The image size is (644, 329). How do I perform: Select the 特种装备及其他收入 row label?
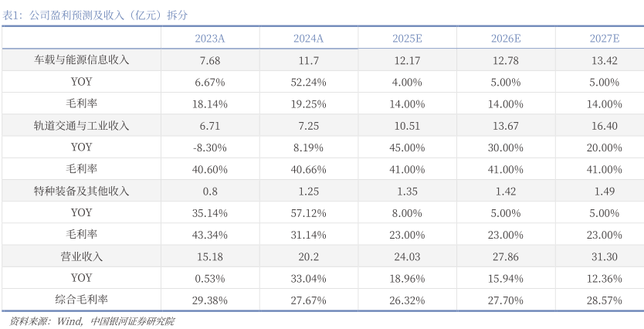click(81, 191)
